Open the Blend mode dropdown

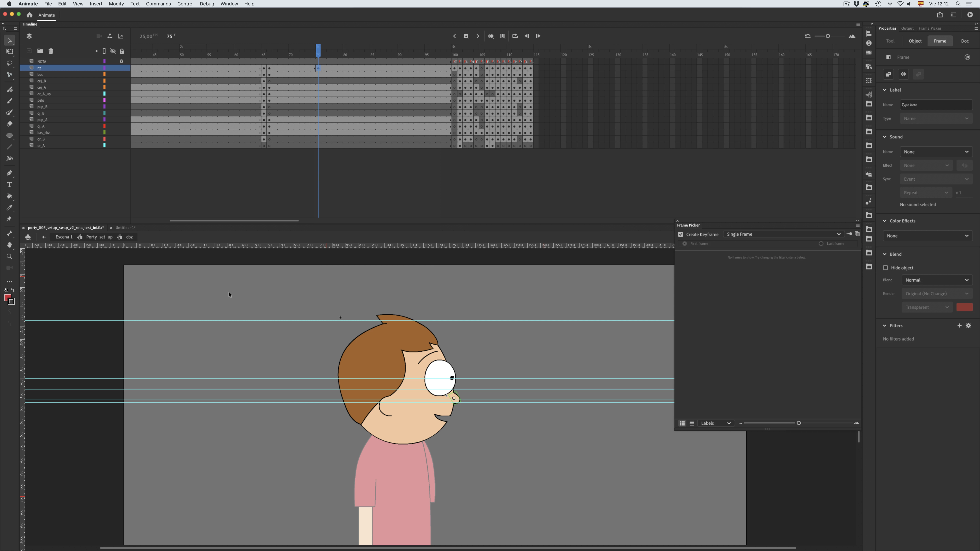(x=937, y=280)
